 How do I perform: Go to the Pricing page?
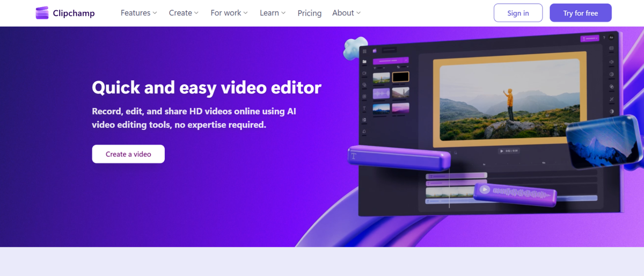click(310, 13)
